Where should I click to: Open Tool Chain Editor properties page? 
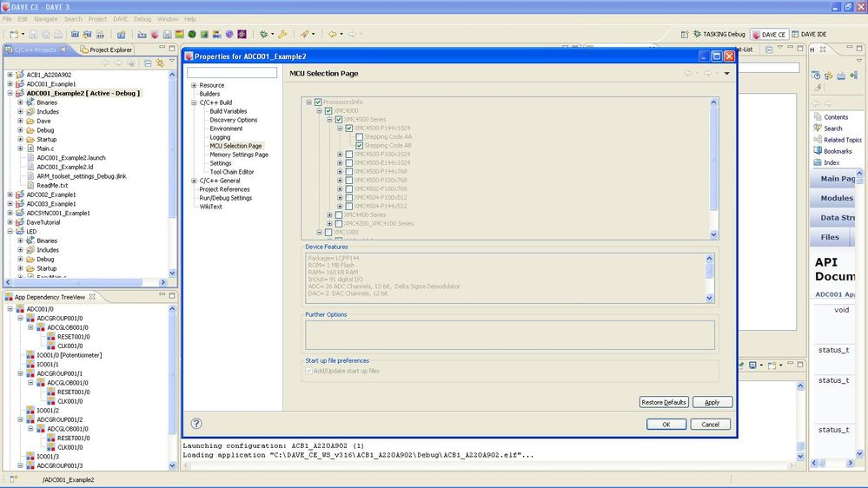point(231,172)
